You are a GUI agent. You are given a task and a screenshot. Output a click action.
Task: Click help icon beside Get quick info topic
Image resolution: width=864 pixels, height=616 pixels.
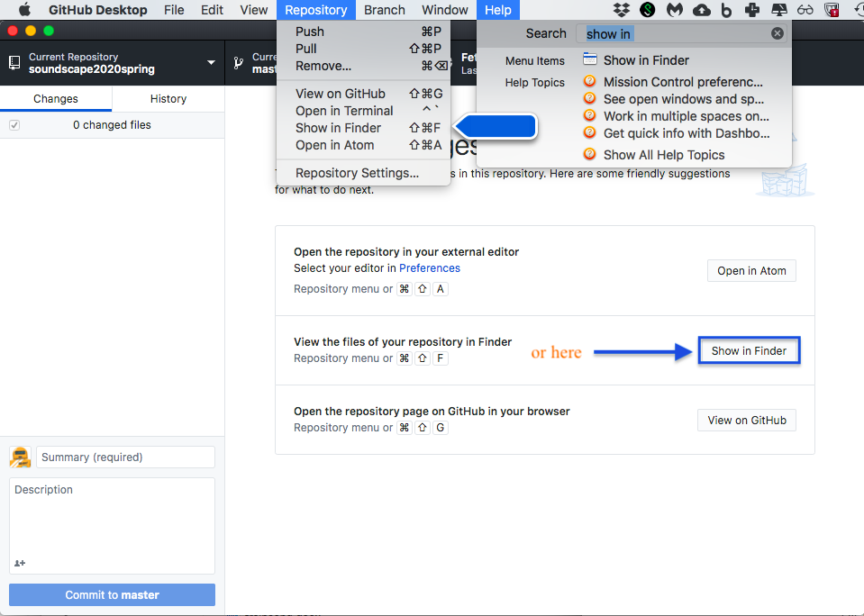click(x=589, y=132)
